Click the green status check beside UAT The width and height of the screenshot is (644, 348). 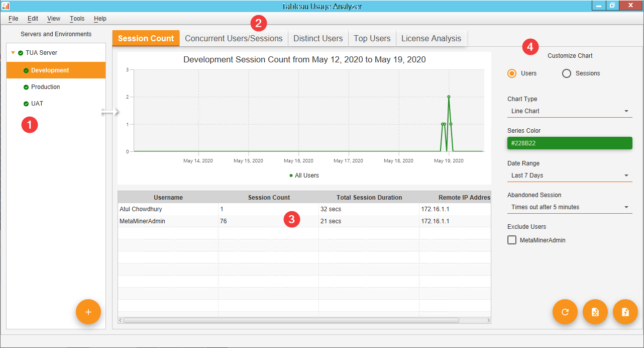(26, 104)
